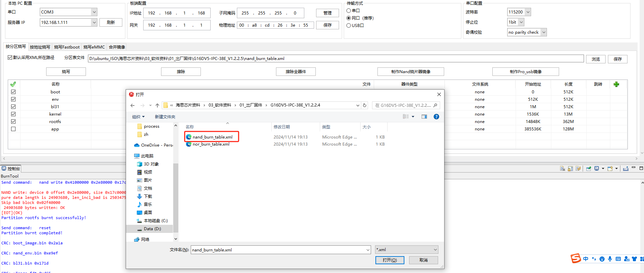Click Sogou microphone voice input icon
The width and height of the screenshot is (644, 273).
pos(610,259)
